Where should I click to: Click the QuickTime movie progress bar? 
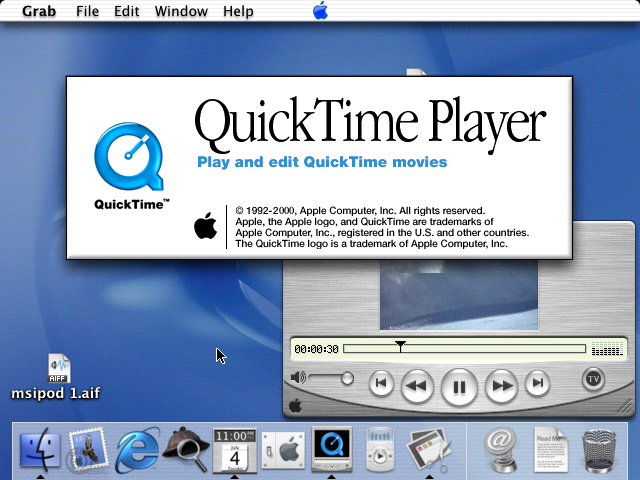click(464, 349)
